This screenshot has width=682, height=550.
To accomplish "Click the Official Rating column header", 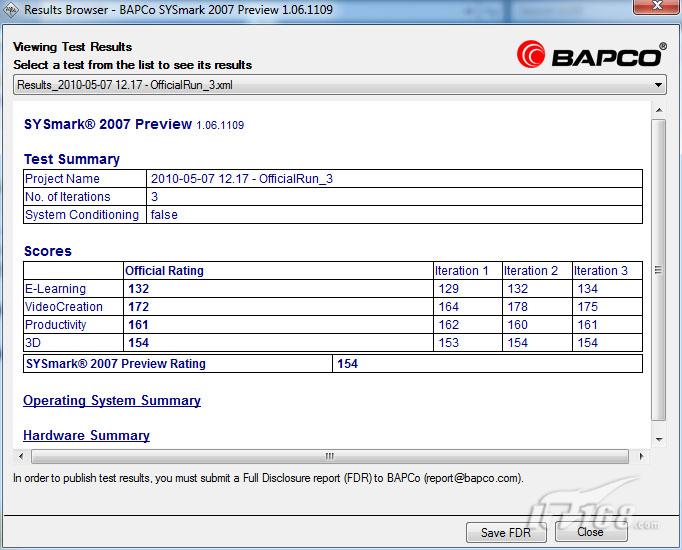I will 164,270.
